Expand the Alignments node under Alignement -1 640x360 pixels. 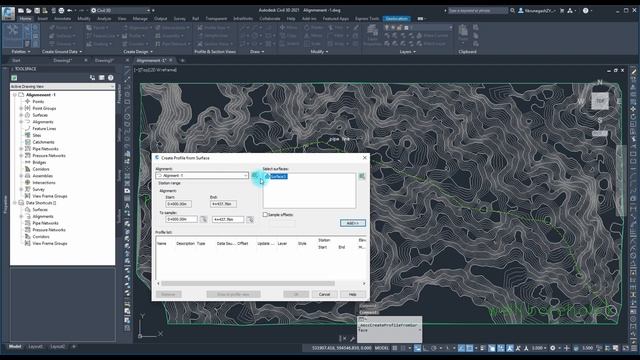point(21,122)
